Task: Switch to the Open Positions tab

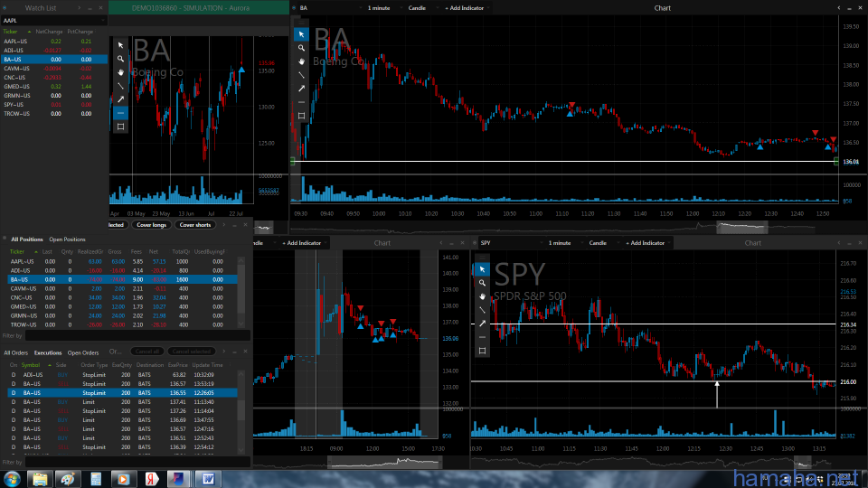Action: point(67,239)
